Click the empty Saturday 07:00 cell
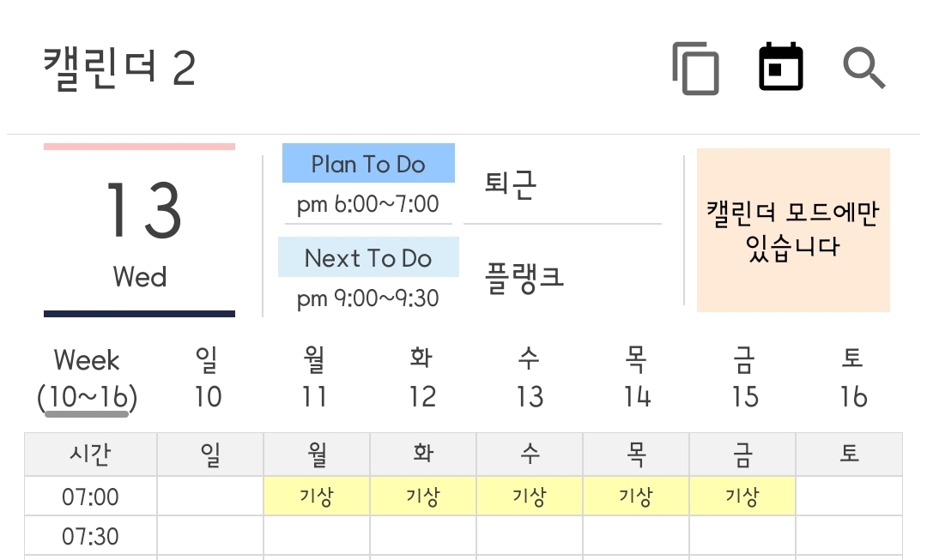Screen dimensions: 927x560 click(x=849, y=497)
